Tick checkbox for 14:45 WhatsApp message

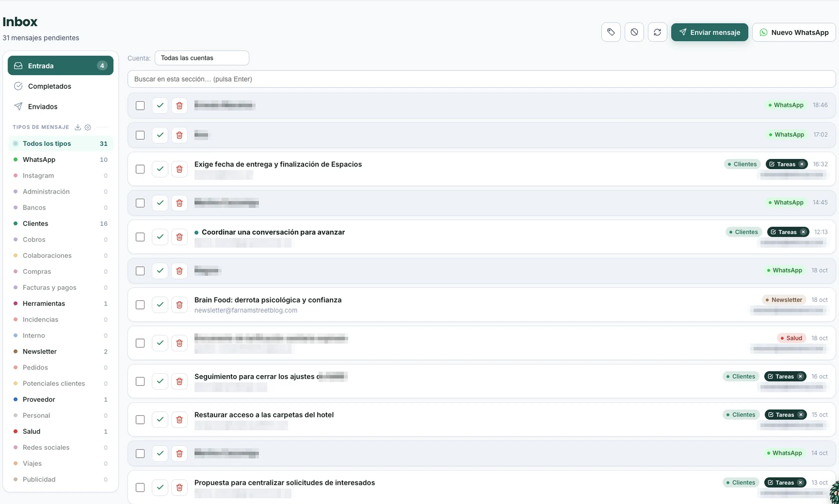point(140,203)
